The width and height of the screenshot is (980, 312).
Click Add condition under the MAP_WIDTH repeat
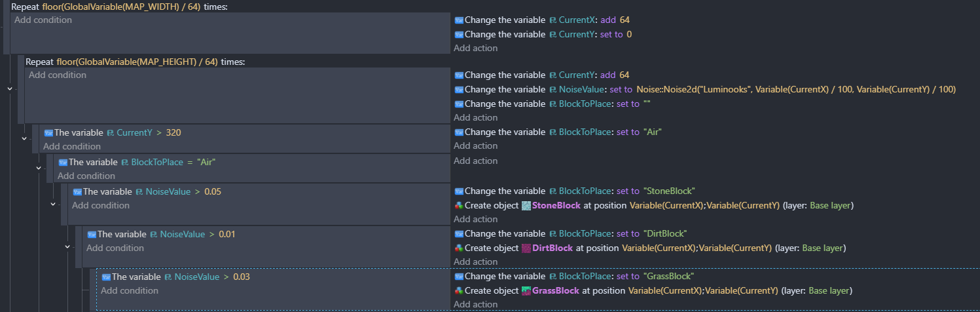43,20
